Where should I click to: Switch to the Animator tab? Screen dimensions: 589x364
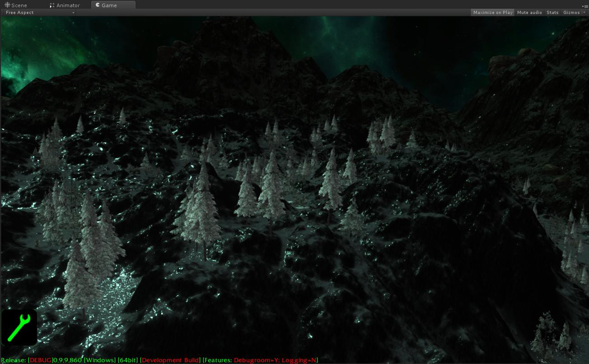pyautogui.click(x=68, y=5)
